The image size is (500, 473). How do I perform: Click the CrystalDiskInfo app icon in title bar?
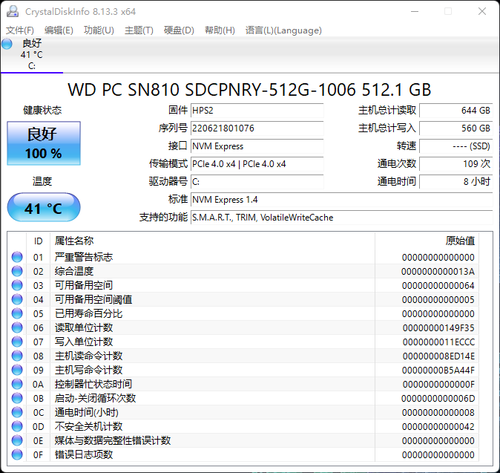coord(13,11)
